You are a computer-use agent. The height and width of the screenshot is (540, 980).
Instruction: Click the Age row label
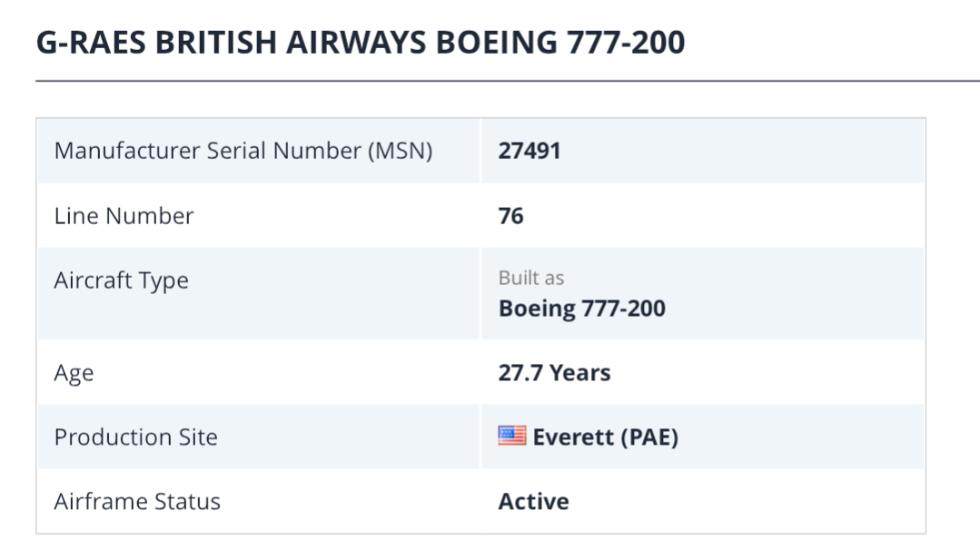coord(74,373)
